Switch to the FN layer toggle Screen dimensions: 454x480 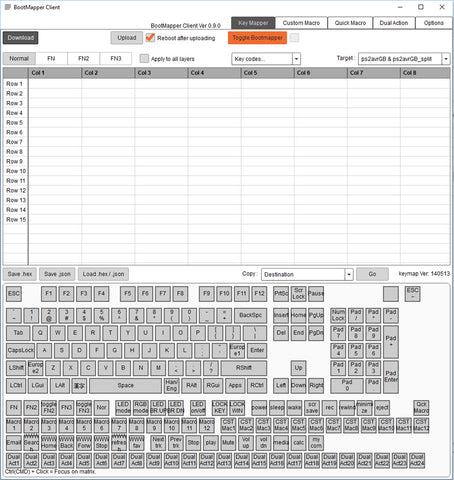(51, 58)
